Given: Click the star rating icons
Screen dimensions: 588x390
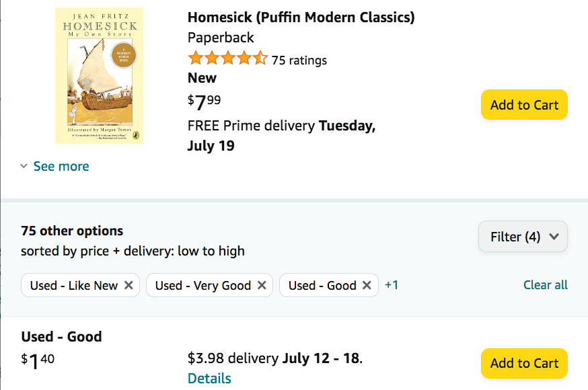Looking at the screenshot, I should 227,58.
